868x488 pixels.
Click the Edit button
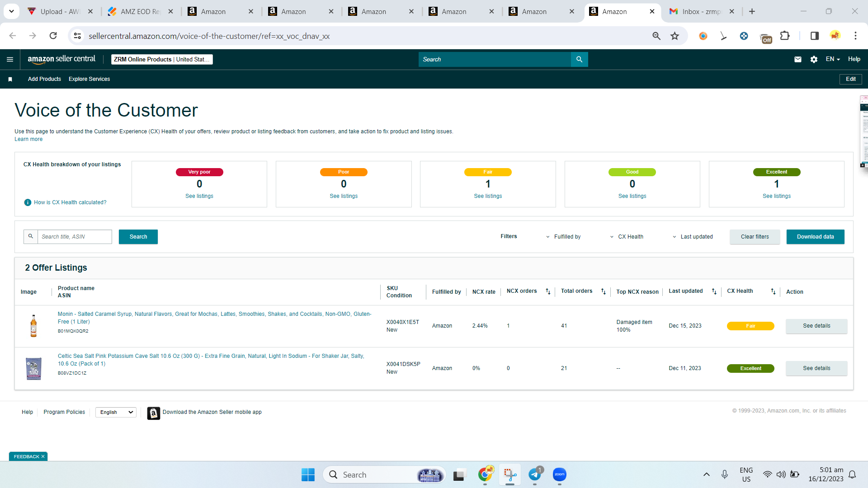[x=850, y=79]
